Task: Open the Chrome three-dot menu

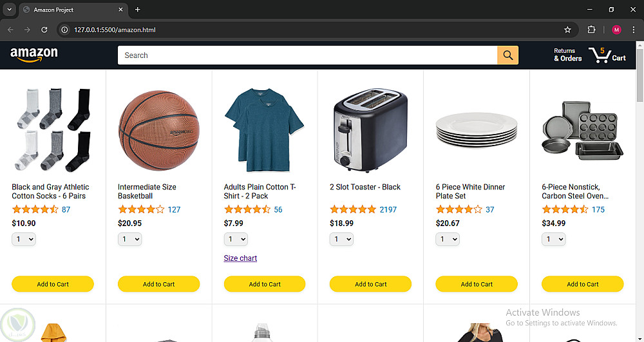Action: [633, 30]
